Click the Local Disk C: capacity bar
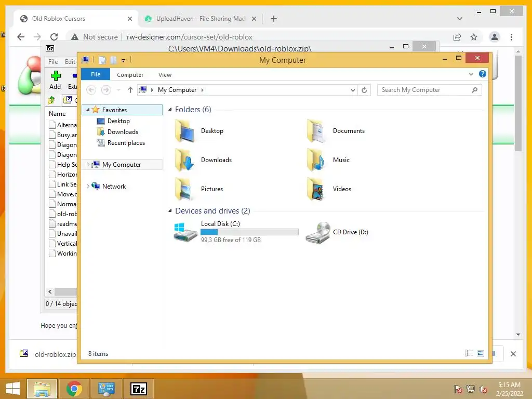This screenshot has height=399, width=532. pyautogui.click(x=249, y=232)
